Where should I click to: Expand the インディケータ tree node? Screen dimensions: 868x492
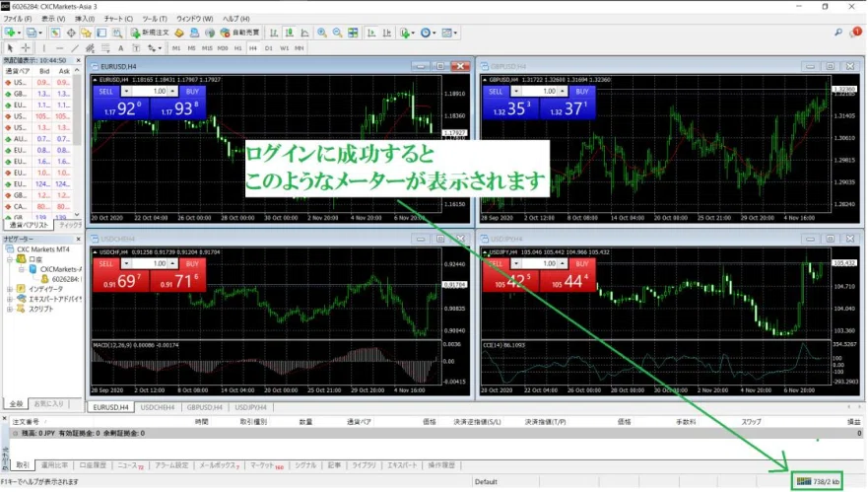tap(10, 289)
